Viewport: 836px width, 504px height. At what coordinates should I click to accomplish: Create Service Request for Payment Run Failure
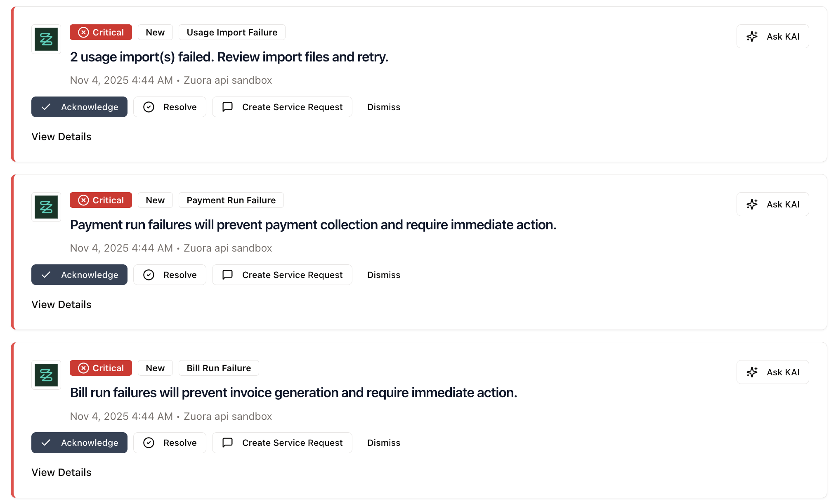click(282, 275)
